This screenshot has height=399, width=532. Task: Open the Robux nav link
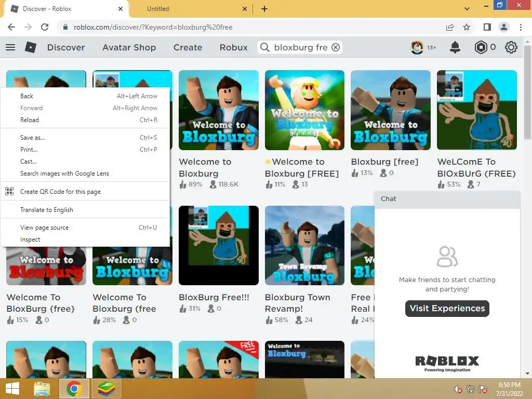(233, 47)
